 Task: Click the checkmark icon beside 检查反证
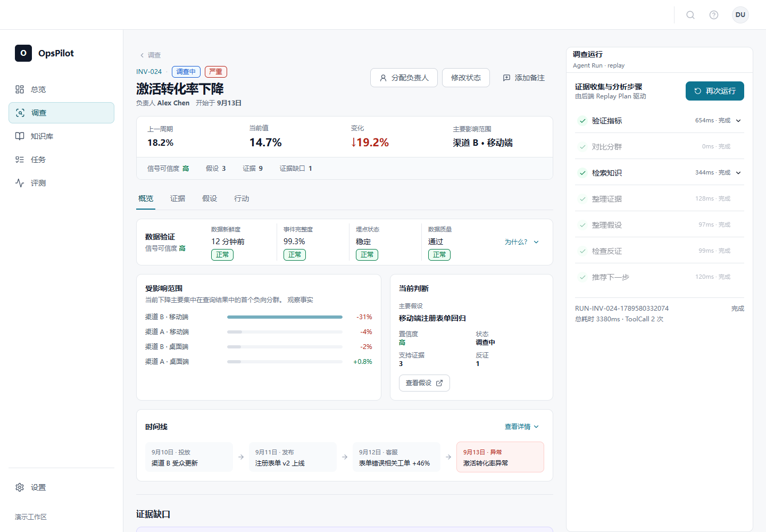click(583, 251)
